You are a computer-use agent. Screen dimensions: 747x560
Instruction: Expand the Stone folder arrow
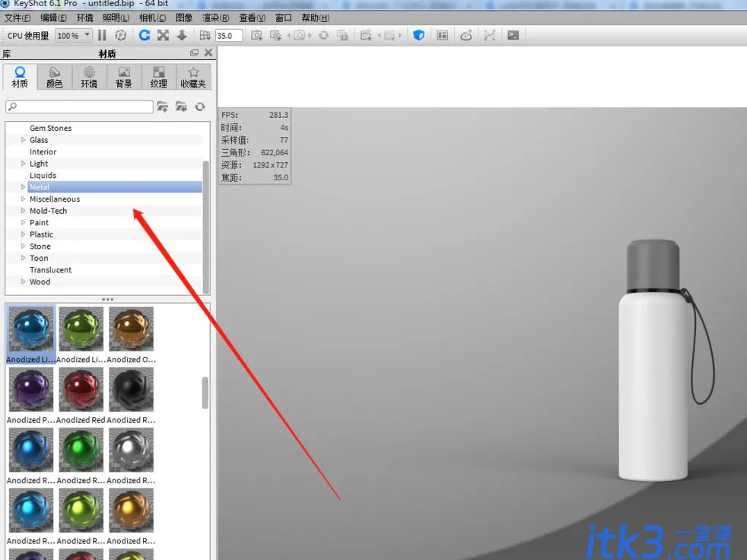[23, 247]
